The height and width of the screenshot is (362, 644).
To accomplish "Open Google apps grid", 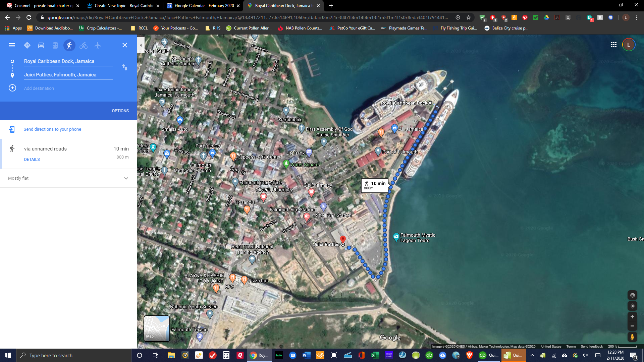I will [614, 45].
